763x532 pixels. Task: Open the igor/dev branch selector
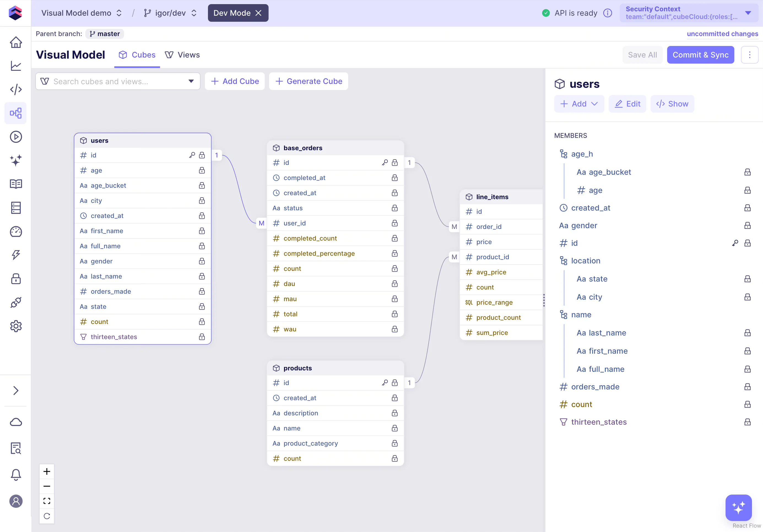click(170, 13)
